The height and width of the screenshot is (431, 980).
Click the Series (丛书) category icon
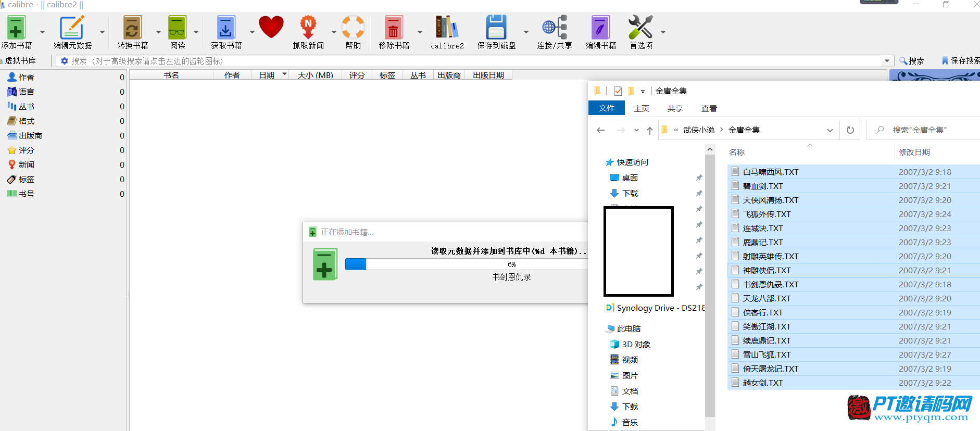pos(12,106)
